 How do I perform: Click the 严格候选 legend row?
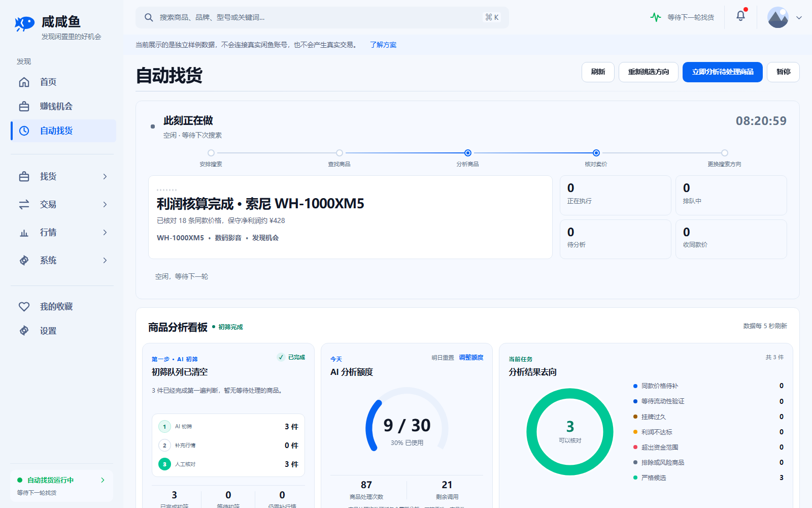708,478
